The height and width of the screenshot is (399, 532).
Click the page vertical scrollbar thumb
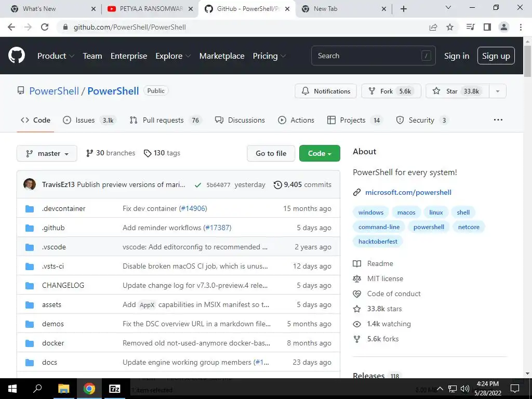(527, 60)
